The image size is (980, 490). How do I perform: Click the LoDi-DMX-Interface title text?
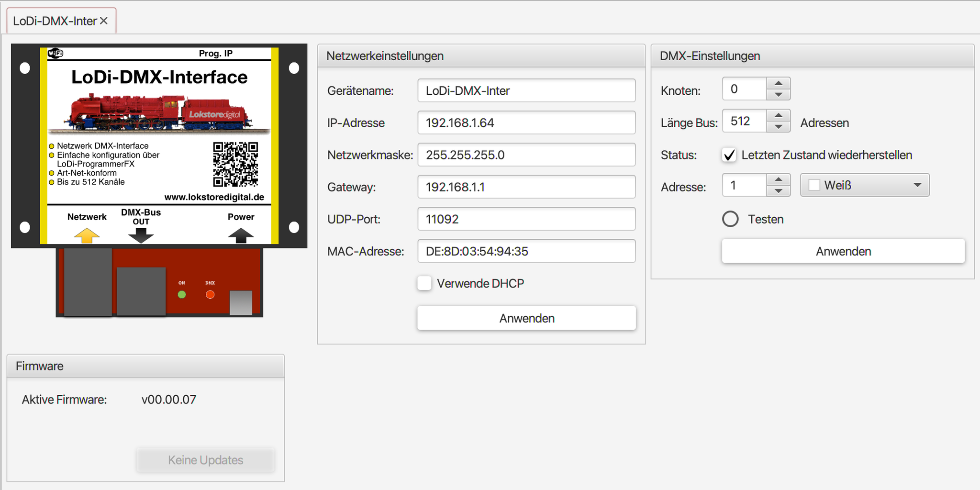pyautogui.click(x=159, y=77)
